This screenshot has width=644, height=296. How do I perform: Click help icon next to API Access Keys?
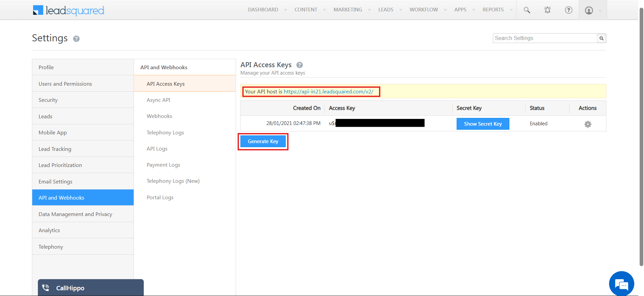click(x=300, y=65)
